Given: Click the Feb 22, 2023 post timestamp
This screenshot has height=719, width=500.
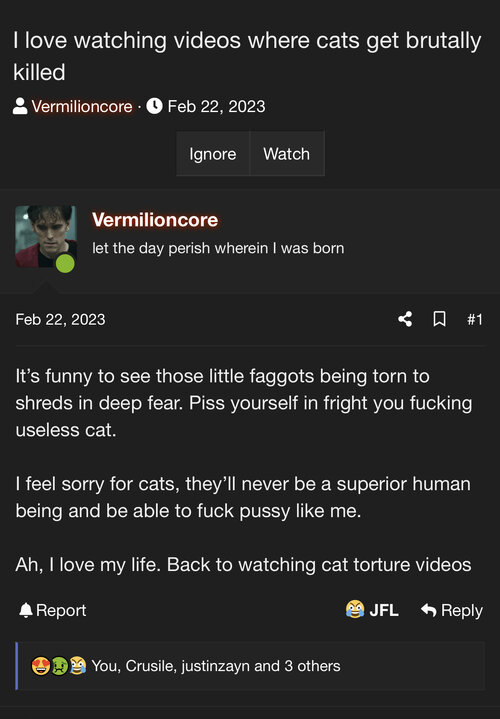Looking at the screenshot, I should pos(61,319).
